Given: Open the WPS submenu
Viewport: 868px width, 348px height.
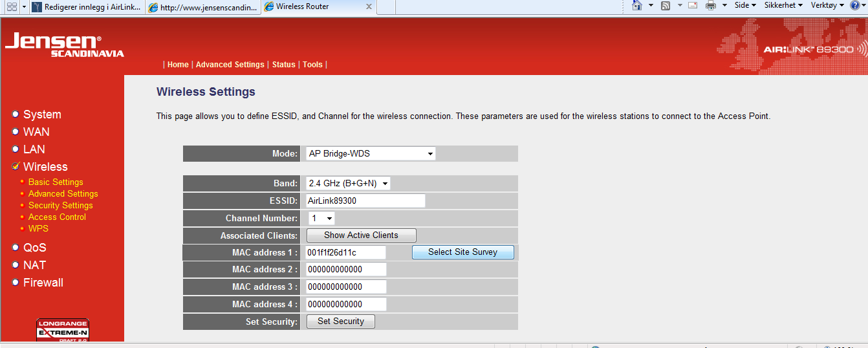Looking at the screenshot, I should coord(38,229).
